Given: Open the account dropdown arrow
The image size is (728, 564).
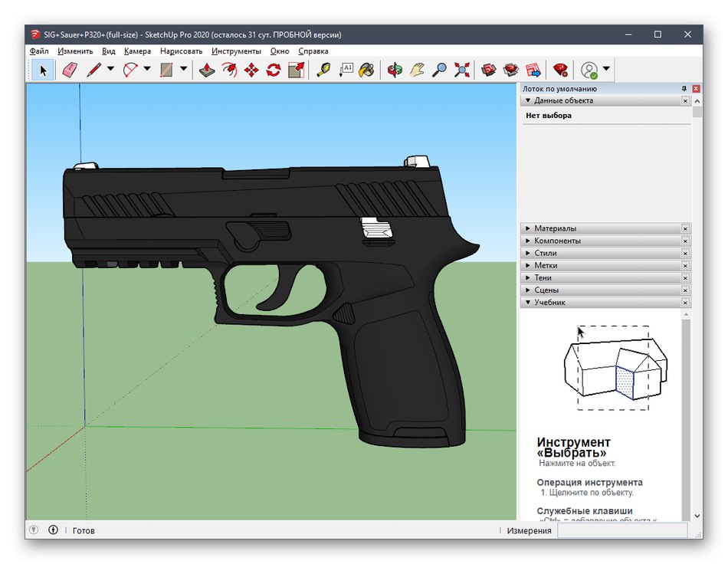Looking at the screenshot, I should tap(606, 69).
